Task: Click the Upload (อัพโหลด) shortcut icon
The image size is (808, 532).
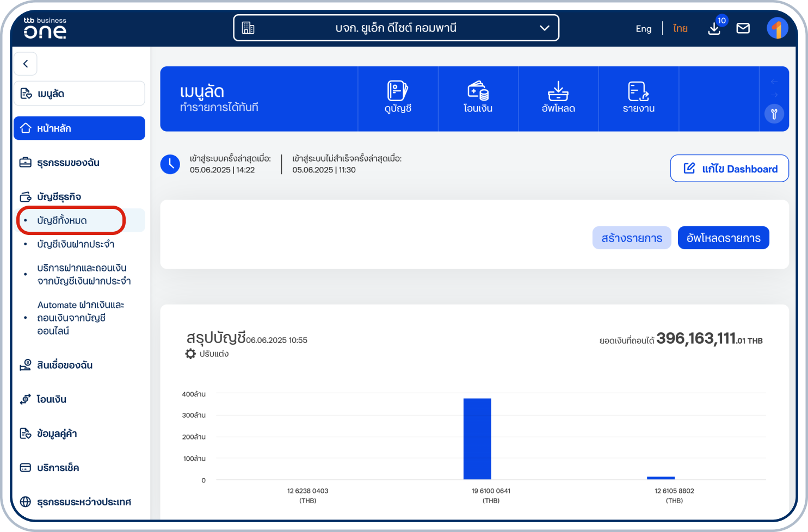Action: [558, 91]
